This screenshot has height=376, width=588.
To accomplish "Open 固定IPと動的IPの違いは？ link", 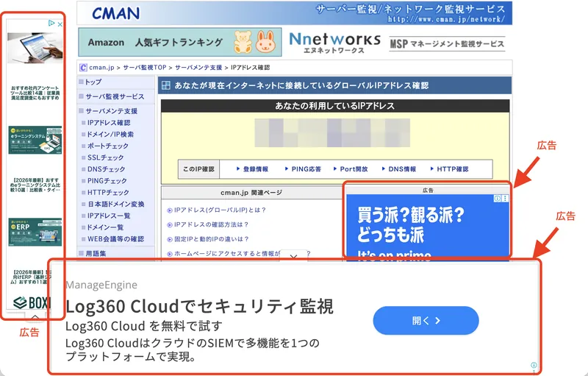I will point(211,239).
